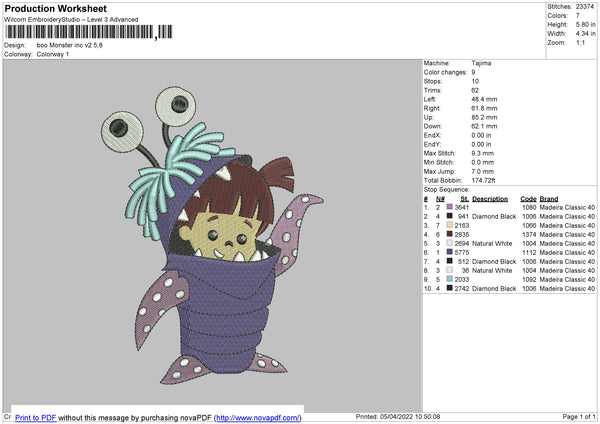The height and width of the screenshot is (424, 600).
Task: Click the Machine value Tajima
Action: click(481, 63)
